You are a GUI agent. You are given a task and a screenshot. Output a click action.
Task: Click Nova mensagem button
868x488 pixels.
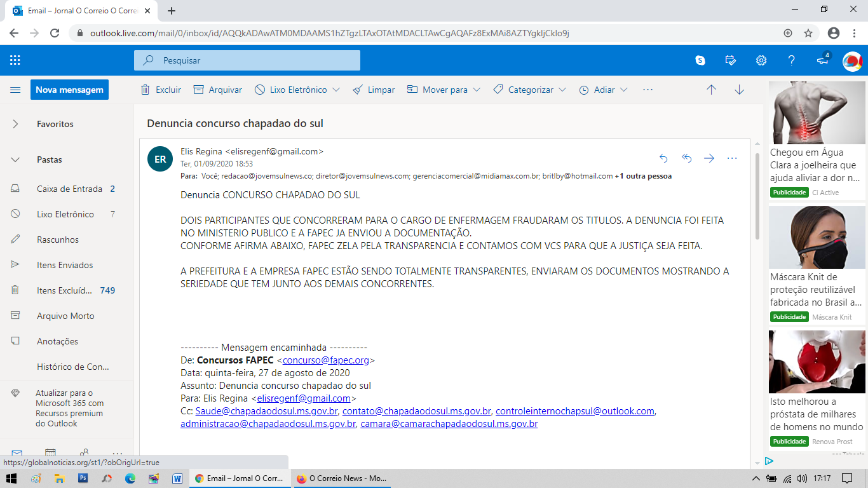(69, 90)
